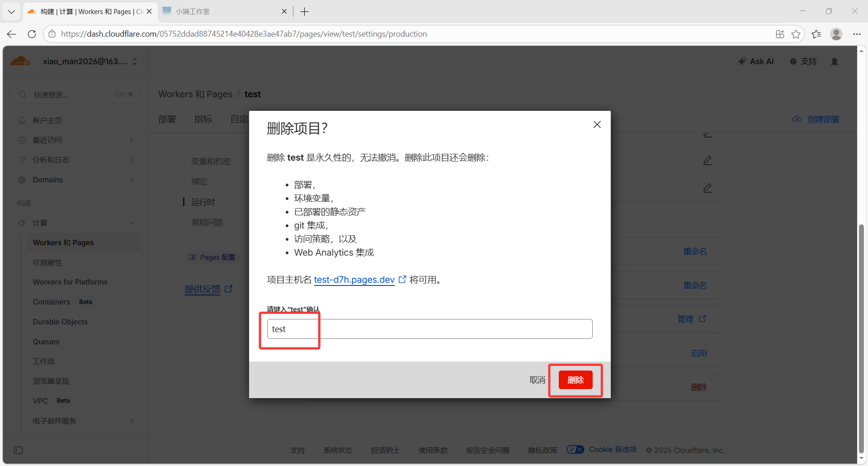Image resolution: width=868 pixels, height=466 pixels.
Task: Click the confirmation text input field
Action: tap(429, 329)
